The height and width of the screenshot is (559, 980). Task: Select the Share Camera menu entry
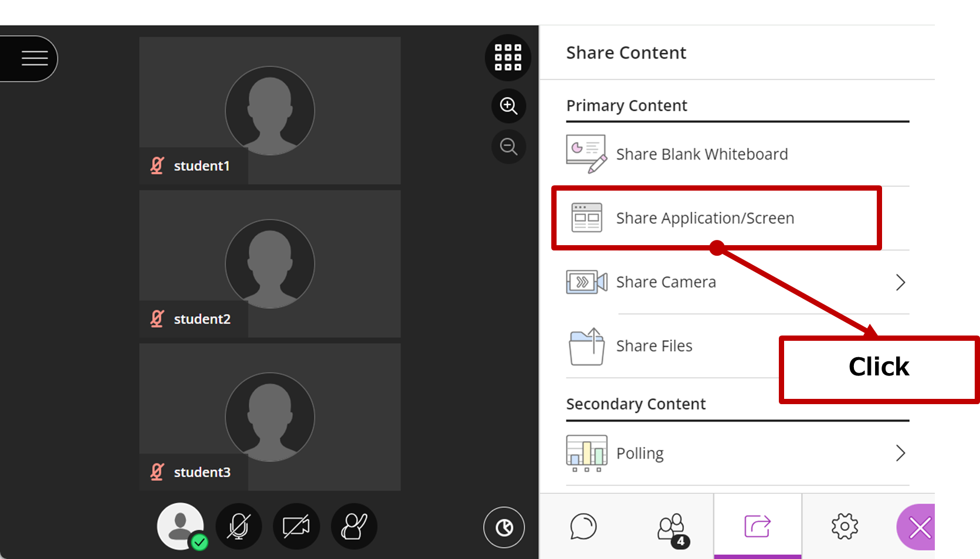[666, 282]
